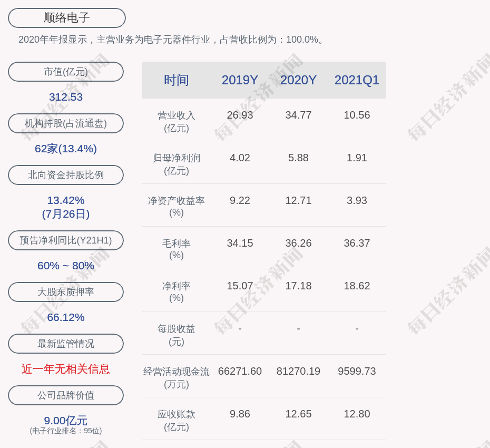Select the 9.00亿元 brand value

(66, 420)
